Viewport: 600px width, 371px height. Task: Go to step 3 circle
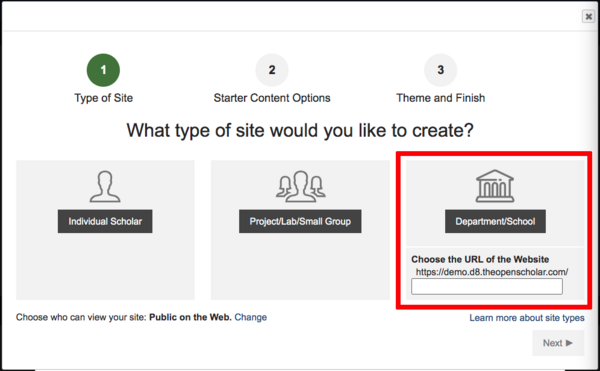440,70
